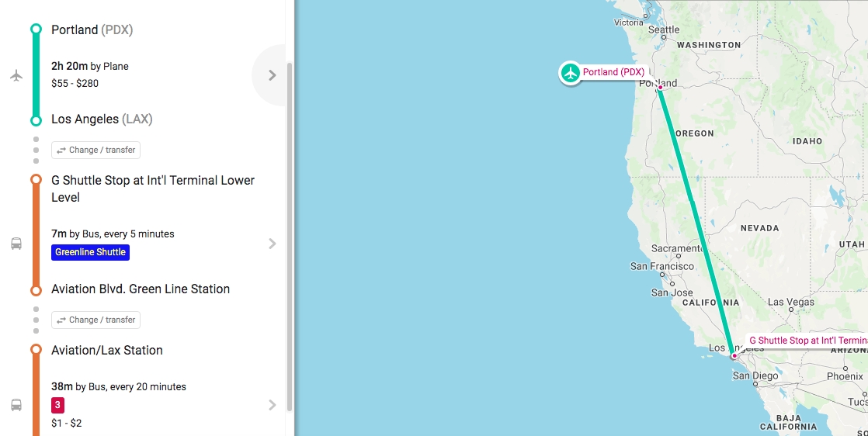Click the bus icon beside the 38m leg
Image resolution: width=868 pixels, height=436 pixels.
point(16,405)
